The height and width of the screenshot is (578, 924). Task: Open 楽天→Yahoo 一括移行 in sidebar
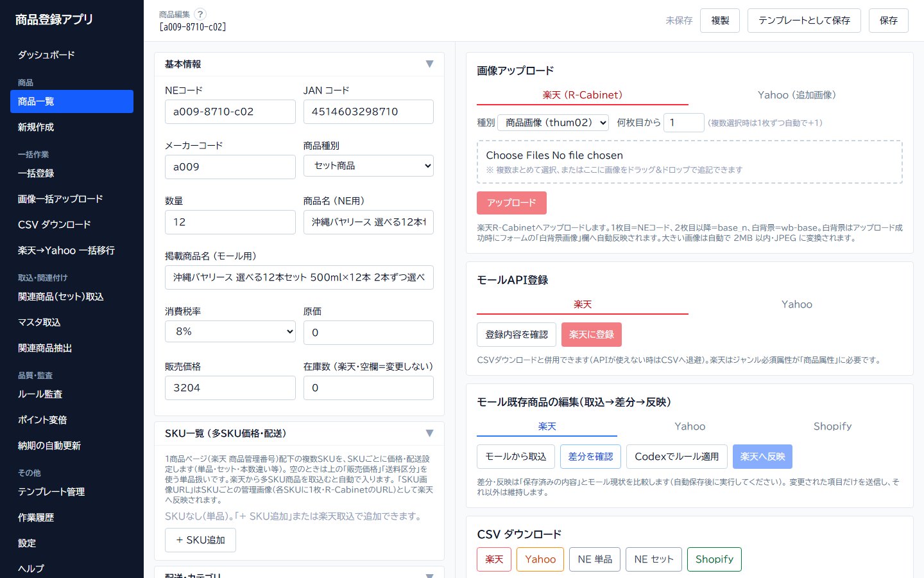pyautogui.click(x=72, y=250)
